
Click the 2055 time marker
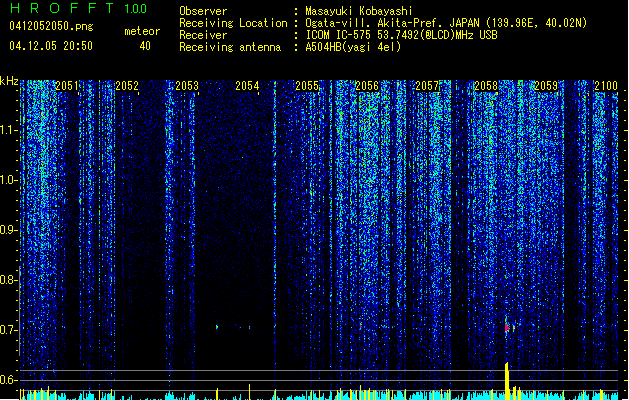[307, 85]
